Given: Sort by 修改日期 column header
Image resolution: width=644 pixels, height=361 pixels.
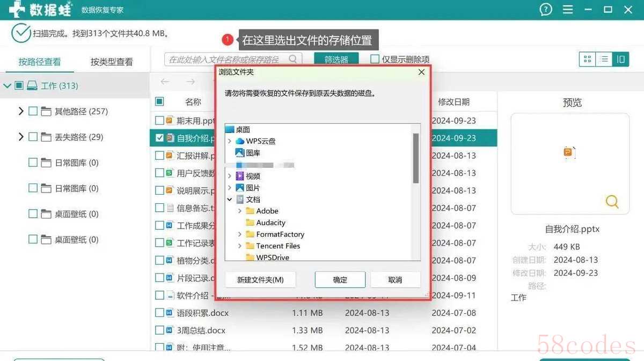Looking at the screenshot, I should tap(454, 101).
